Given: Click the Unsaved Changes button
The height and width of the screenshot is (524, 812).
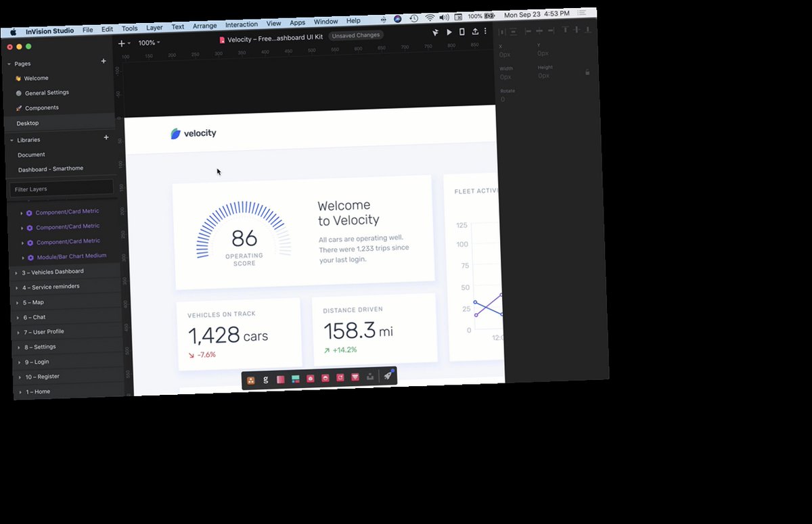Looking at the screenshot, I should (356, 35).
